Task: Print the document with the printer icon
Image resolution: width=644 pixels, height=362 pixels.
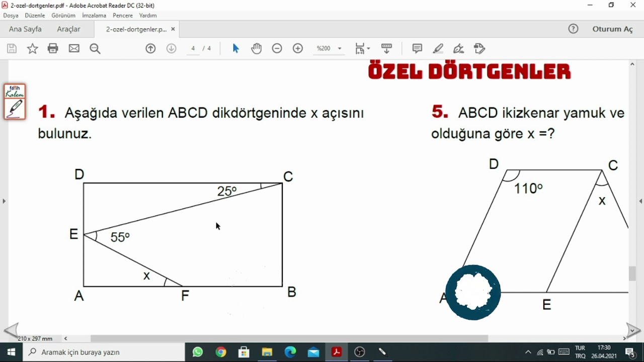Action: pyautogui.click(x=53, y=49)
